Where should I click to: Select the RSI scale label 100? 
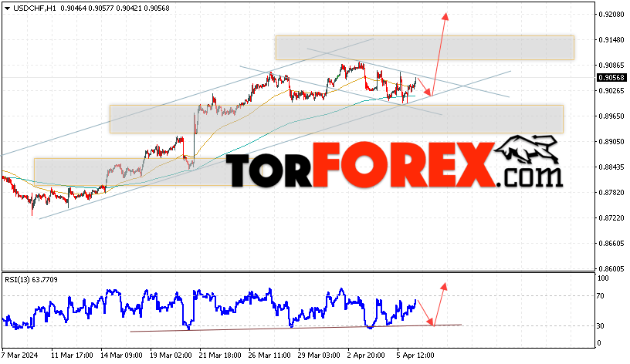603,278
